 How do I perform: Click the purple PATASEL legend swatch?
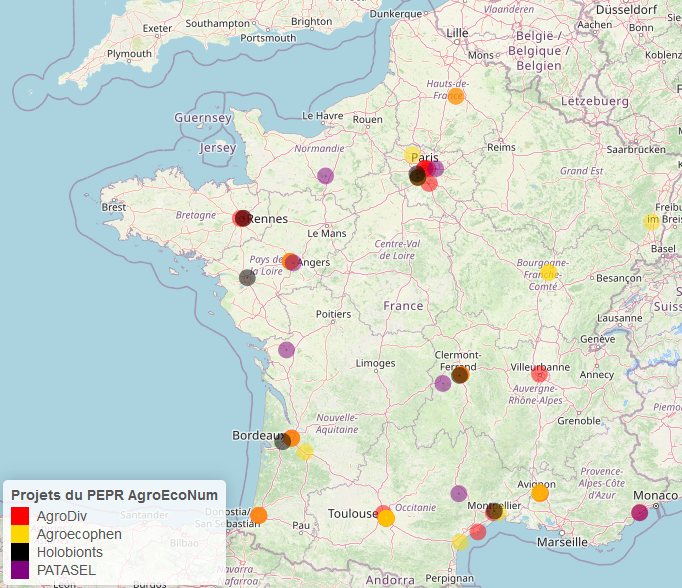20,570
